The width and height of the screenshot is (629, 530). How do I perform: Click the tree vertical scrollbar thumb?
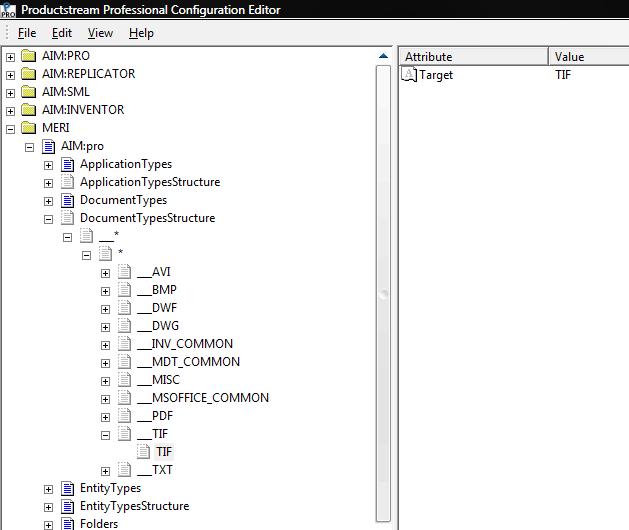point(383,295)
